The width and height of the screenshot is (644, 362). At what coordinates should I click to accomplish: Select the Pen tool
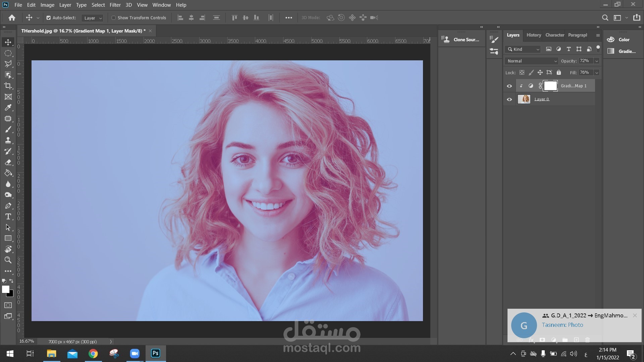pyautogui.click(x=8, y=206)
